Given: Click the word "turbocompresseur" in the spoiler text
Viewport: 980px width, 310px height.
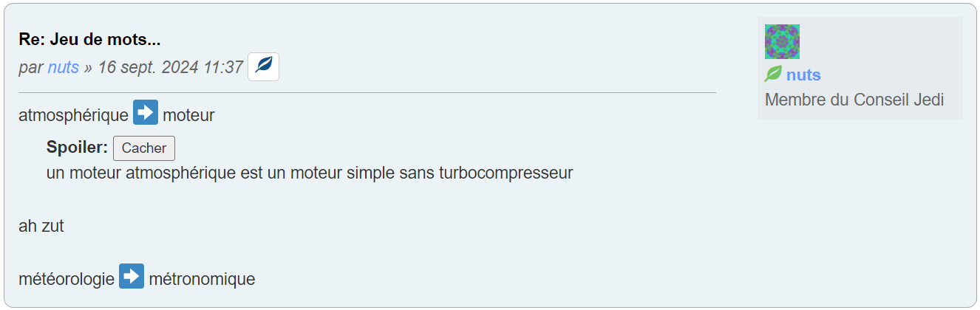Looking at the screenshot, I should (x=506, y=173).
